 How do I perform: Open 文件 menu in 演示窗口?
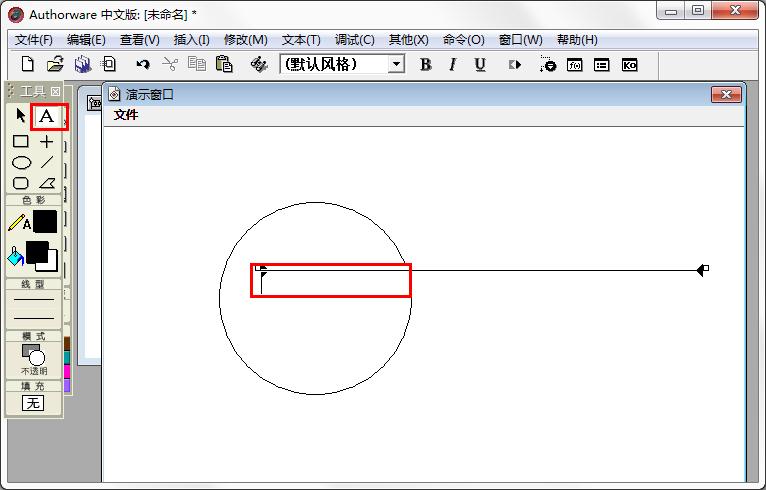(126, 115)
